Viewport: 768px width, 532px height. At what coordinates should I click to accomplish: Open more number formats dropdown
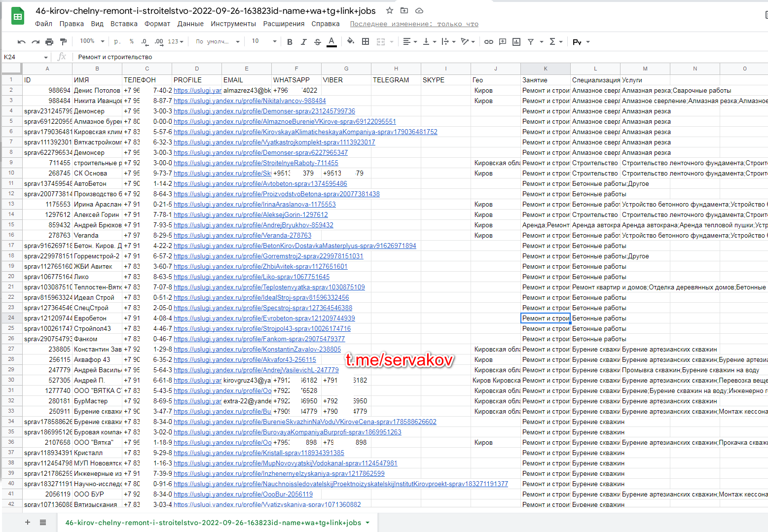coord(175,41)
